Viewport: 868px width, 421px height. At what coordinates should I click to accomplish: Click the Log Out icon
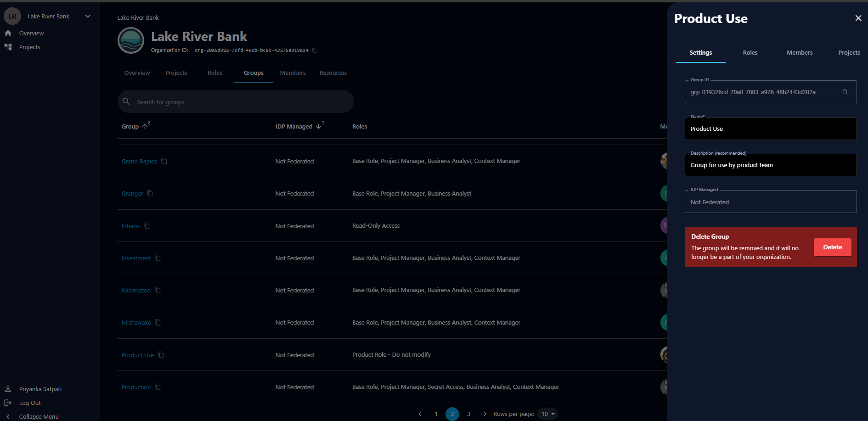[x=8, y=403]
